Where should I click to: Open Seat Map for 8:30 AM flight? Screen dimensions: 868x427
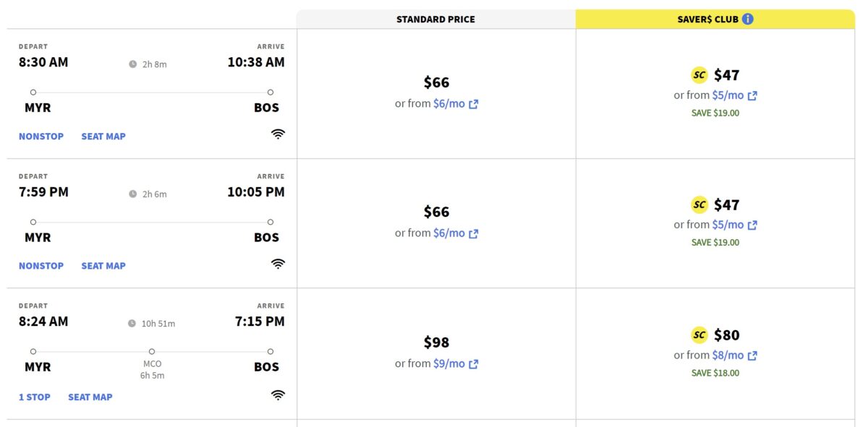tap(103, 137)
